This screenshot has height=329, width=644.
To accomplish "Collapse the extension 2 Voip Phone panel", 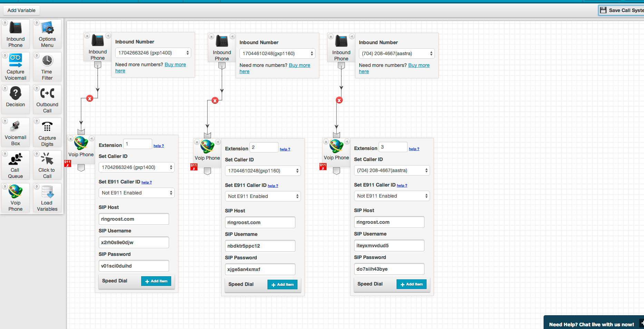I will tap(218, 142).
